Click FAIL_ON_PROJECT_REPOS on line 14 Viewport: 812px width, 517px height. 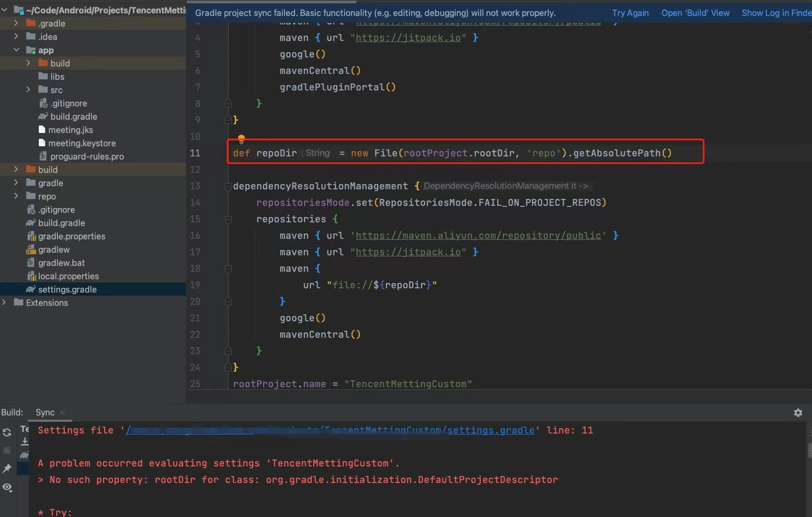click(540, 203)
